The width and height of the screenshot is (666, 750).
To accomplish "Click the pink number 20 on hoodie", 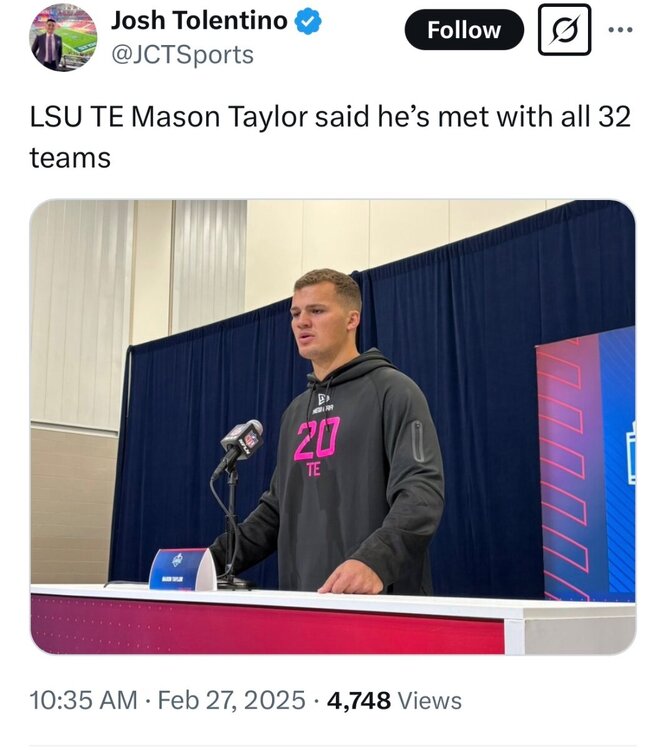I will tap(316, 438).
